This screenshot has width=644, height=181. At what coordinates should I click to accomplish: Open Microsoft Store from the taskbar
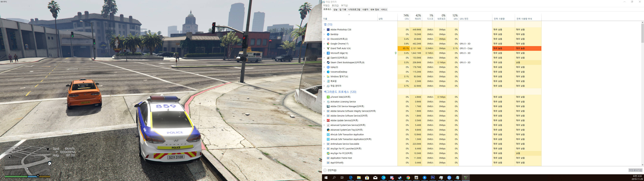pos(367,178)
